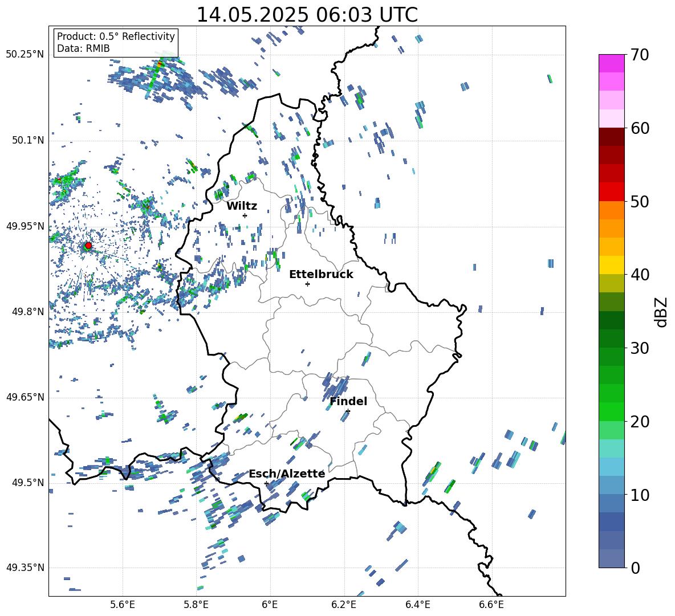
Task: Click the 50.1°N latitude label
Action: click(x=28, y=140)
